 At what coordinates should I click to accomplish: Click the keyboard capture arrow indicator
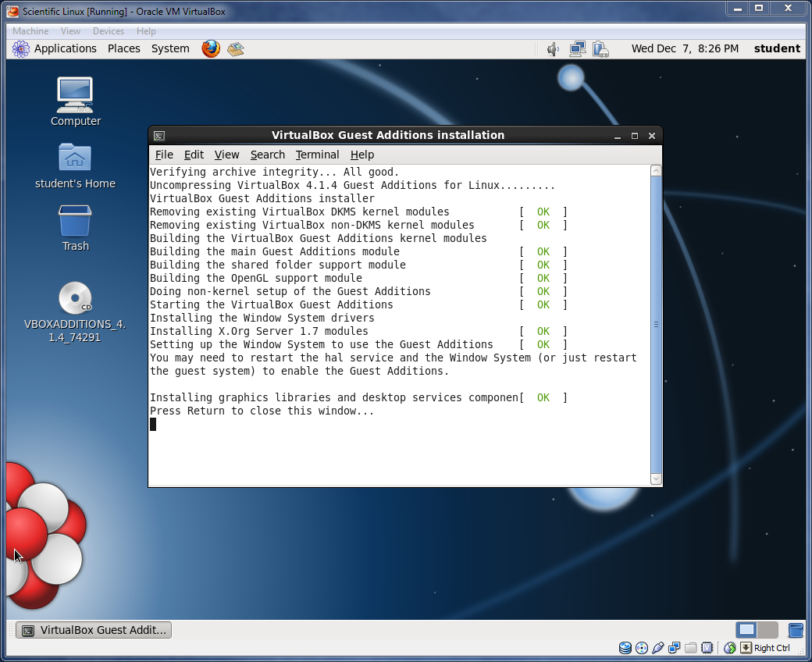click(746, 647)
